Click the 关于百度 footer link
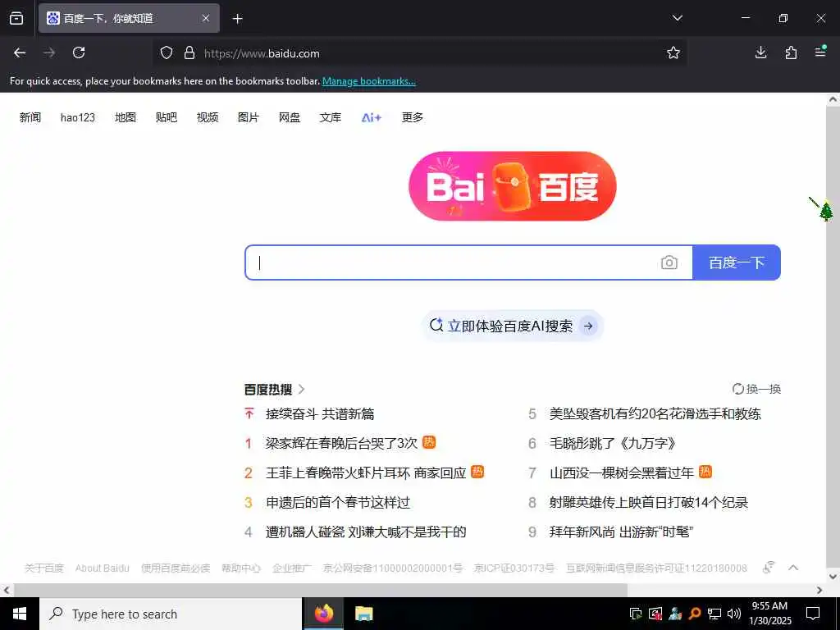 click(44, 568)
